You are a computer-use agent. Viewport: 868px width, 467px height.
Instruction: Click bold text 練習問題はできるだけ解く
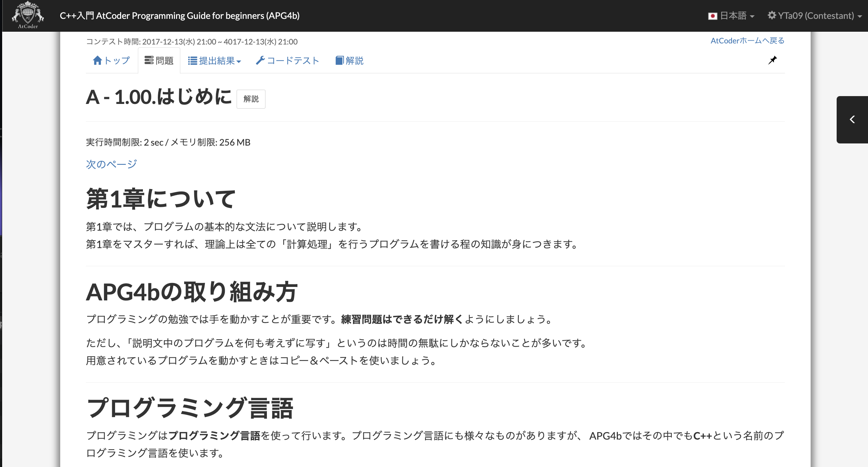click(x=402, y=319)
